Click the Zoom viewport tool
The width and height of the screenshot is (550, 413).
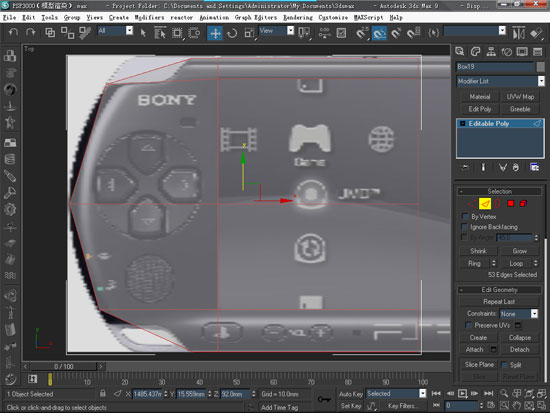[504, 393]
